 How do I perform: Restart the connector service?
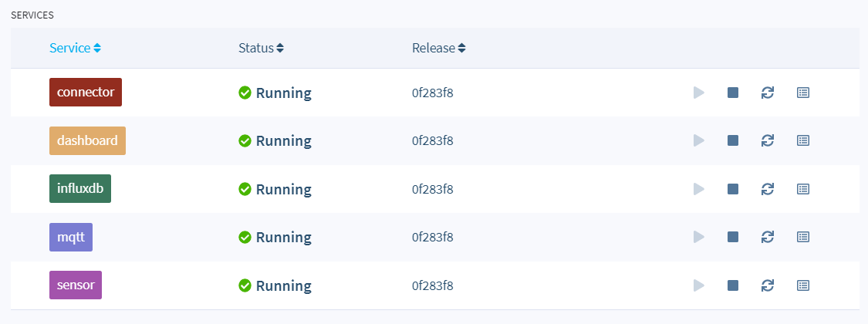[x=767, y=93]
